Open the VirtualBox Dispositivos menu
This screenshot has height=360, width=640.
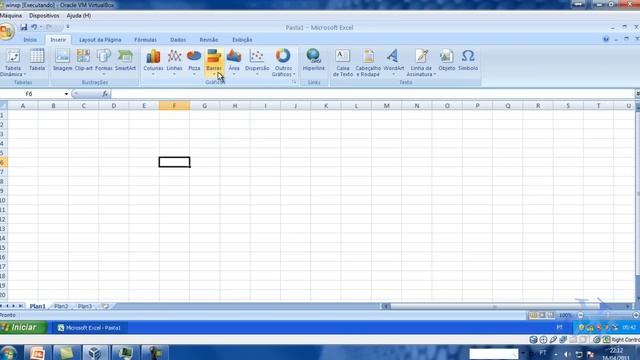click(x=44, y=16)
